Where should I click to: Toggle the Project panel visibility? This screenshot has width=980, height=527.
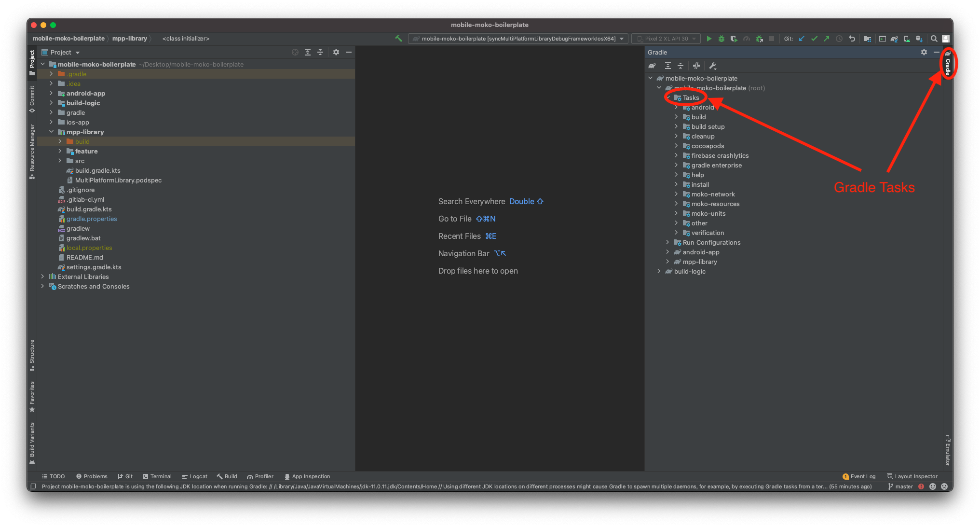[x=33, y=62]
